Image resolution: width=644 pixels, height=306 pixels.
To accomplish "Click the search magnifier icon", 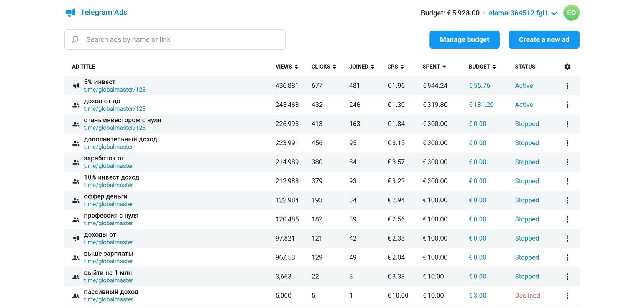I will pos(75,39).
